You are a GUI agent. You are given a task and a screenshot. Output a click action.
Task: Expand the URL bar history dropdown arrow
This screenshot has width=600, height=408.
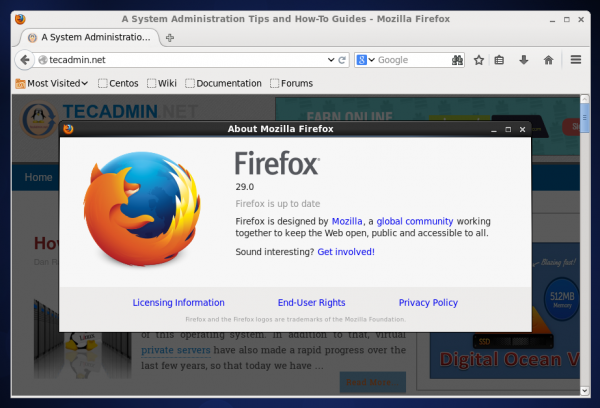pyautogui.click(x=329, y=60)
